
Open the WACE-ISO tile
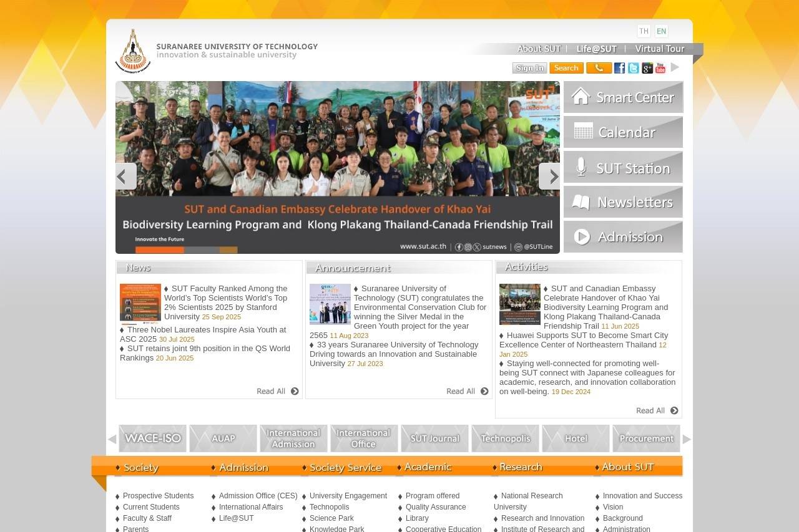click(x=153, y=438)
